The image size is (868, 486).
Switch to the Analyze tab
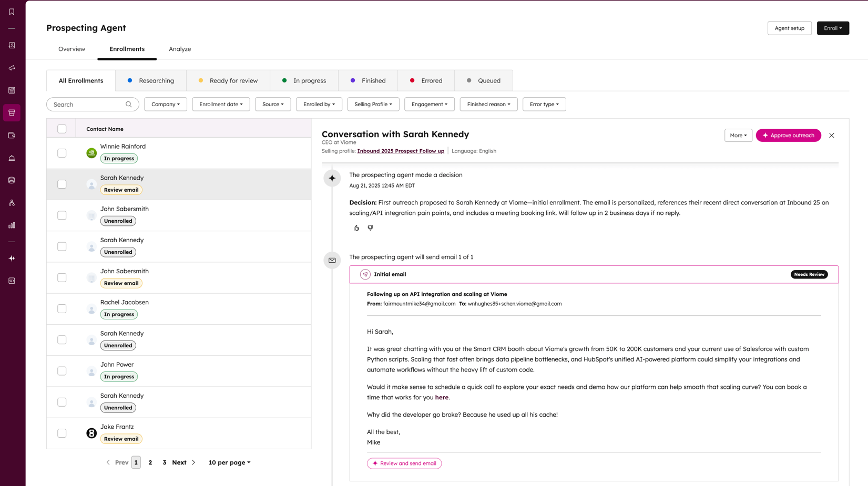180,49
